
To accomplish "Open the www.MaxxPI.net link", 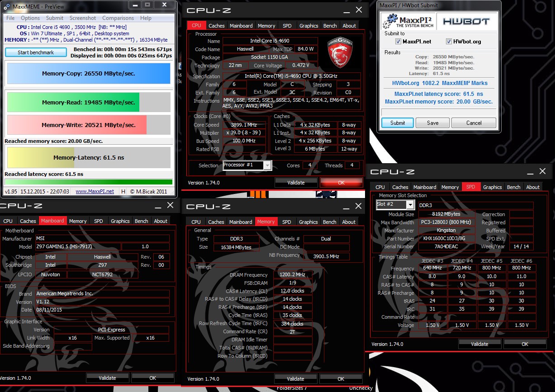I will tap(95, 191).
